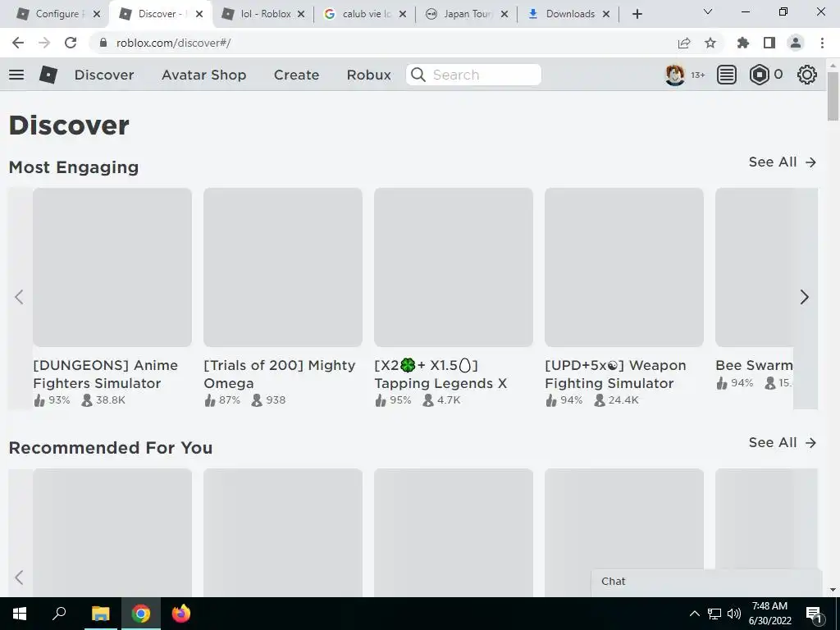Open the Discover nav item
840x630 pixels.
104,75
